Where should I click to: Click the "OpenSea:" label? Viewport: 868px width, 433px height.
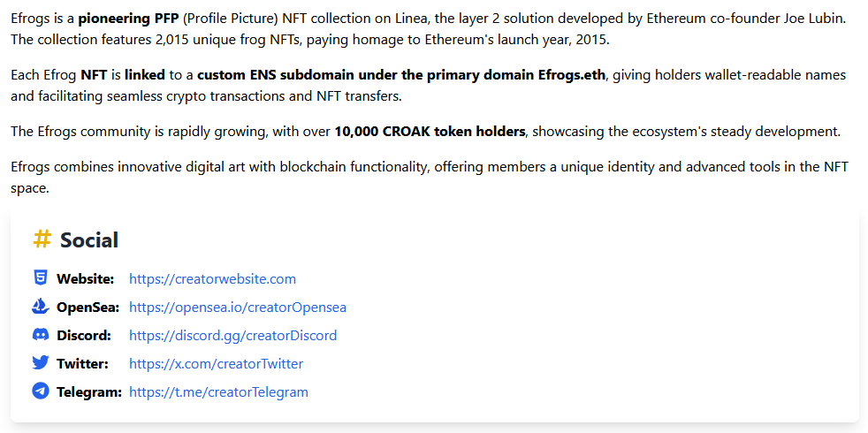tap(88, 308)
